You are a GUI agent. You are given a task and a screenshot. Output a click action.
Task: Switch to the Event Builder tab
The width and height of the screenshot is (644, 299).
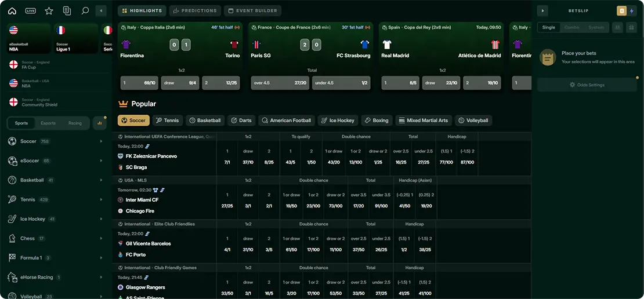click(253, 10)
